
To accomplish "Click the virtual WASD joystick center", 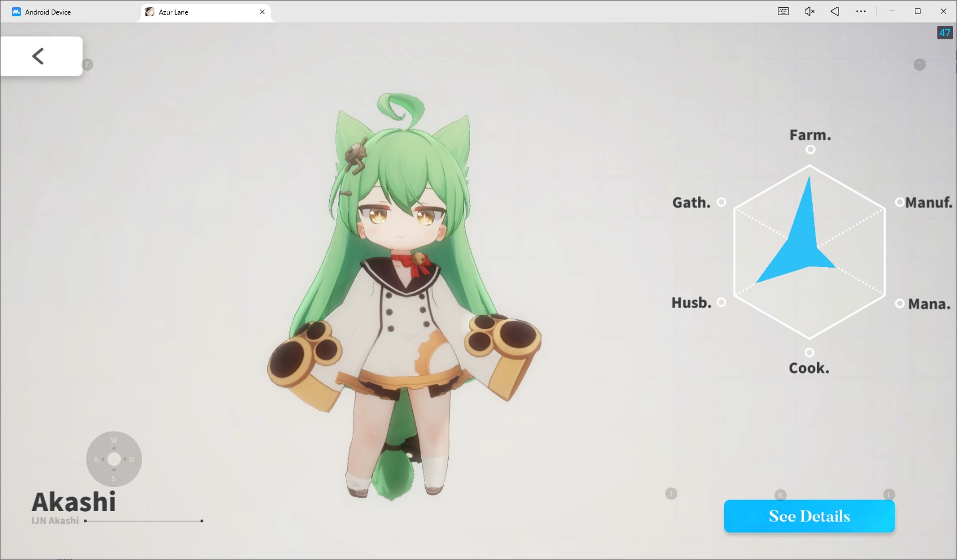I will pyautogui.click(x=114, y=459).
